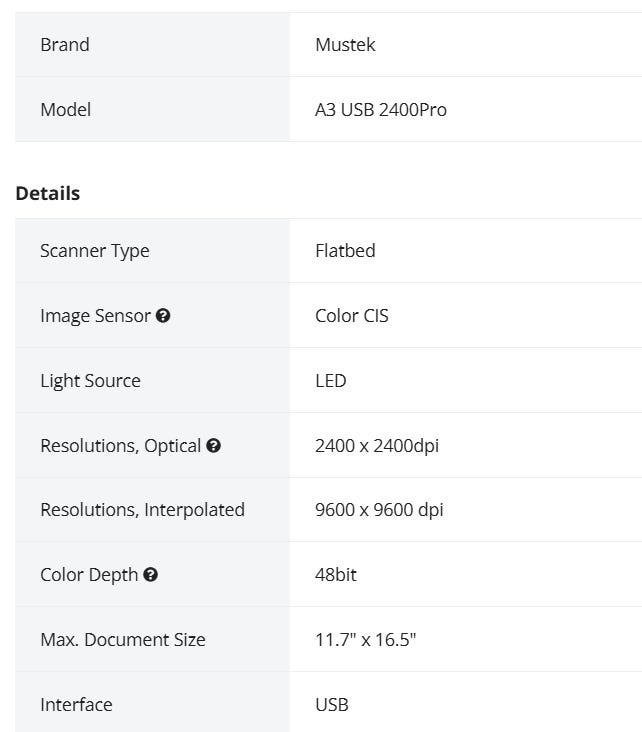
Task: Select the 9600 x 9600 dpi value
Action: [x=379, y=510]
